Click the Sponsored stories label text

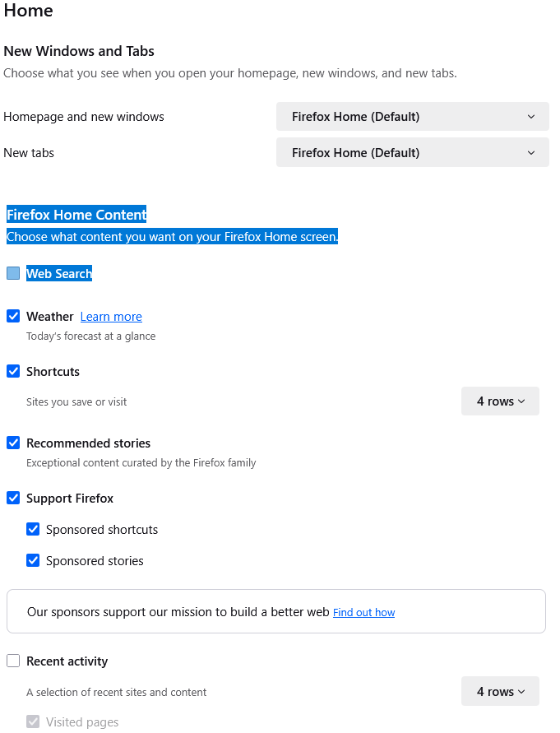click(x=95, y=561)
